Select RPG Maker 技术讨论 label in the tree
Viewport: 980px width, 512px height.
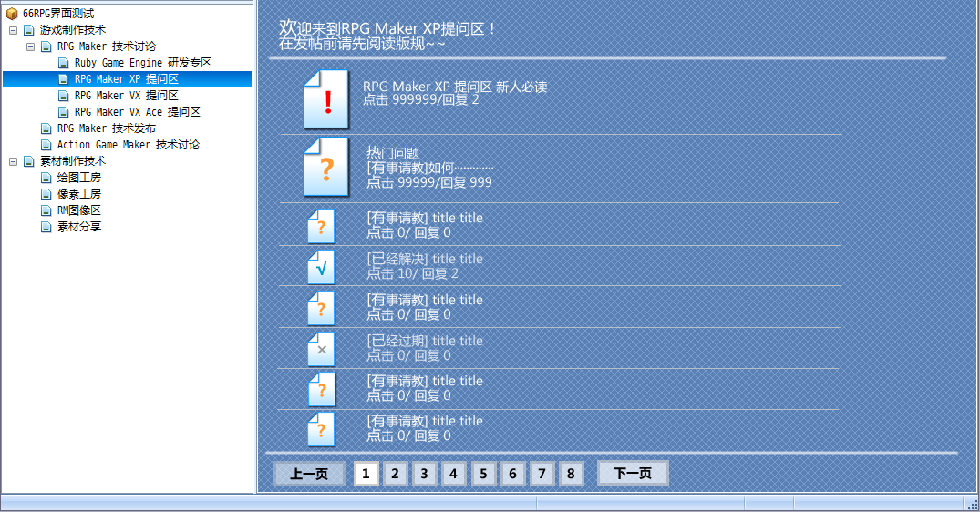107,46
